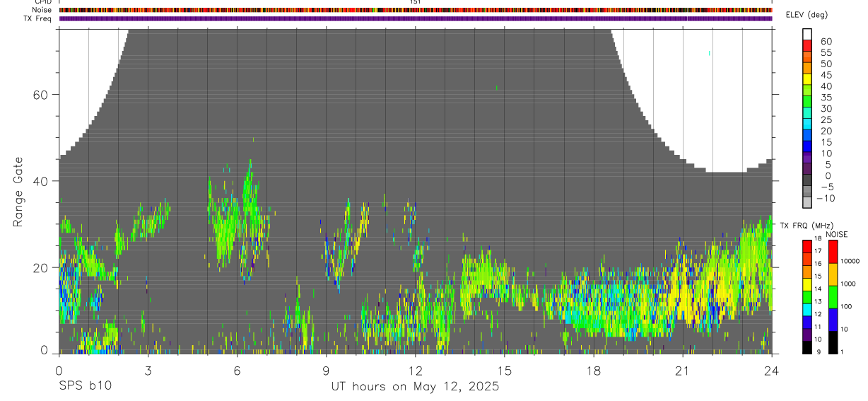Click the 1000 label in NOISE legend
The image size is (868, 401).
coord(848,284)
